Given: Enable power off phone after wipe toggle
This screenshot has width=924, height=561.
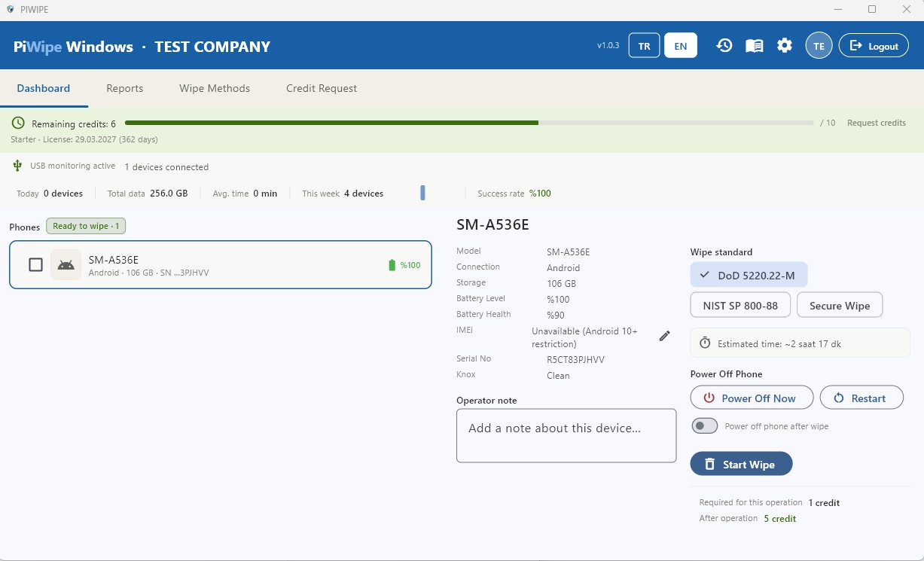Looking at the screenshot, I should (705, 426).
